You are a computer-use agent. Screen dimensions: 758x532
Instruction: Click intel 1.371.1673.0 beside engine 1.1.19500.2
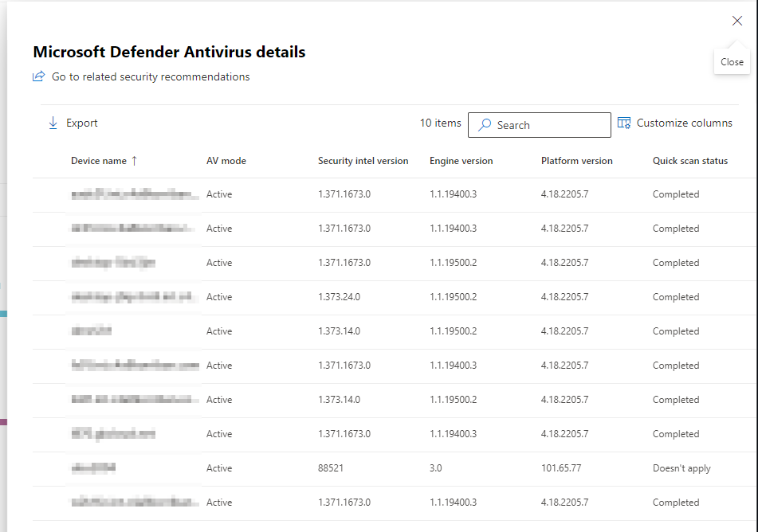344,263
